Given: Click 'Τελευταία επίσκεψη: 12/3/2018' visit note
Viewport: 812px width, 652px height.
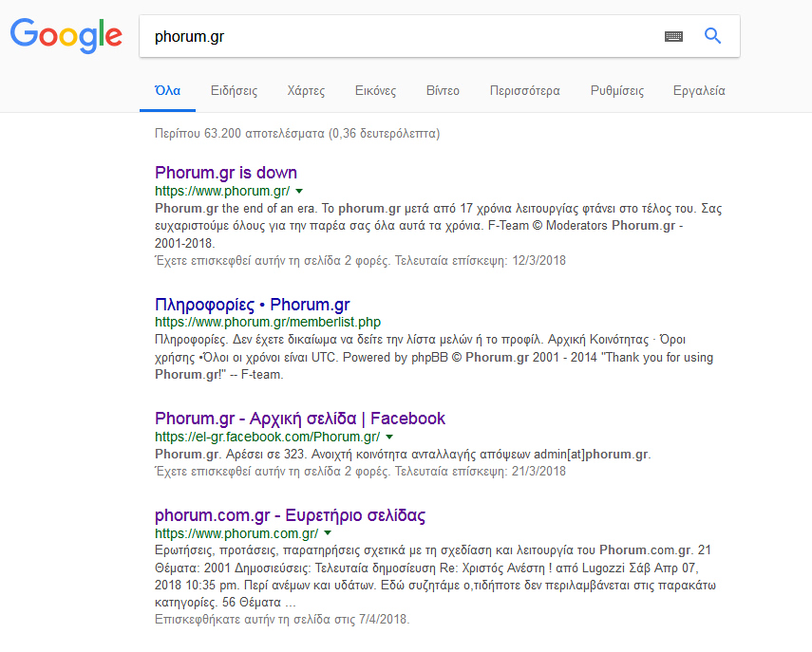Looking at the screenshot, I should point(480,260).
